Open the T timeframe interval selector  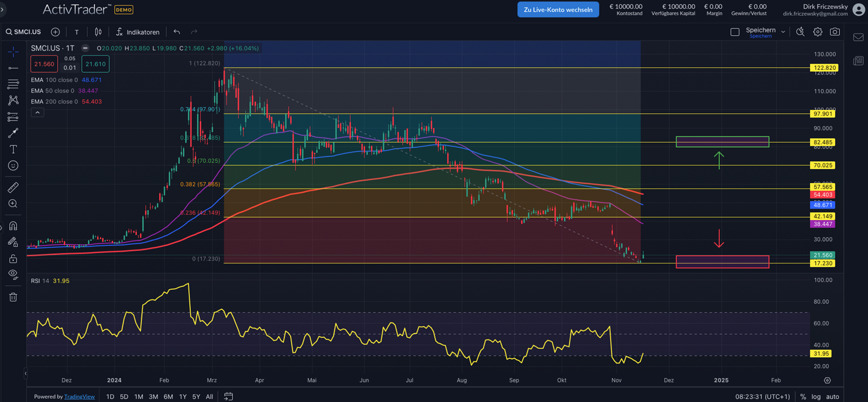coord(76,32)
